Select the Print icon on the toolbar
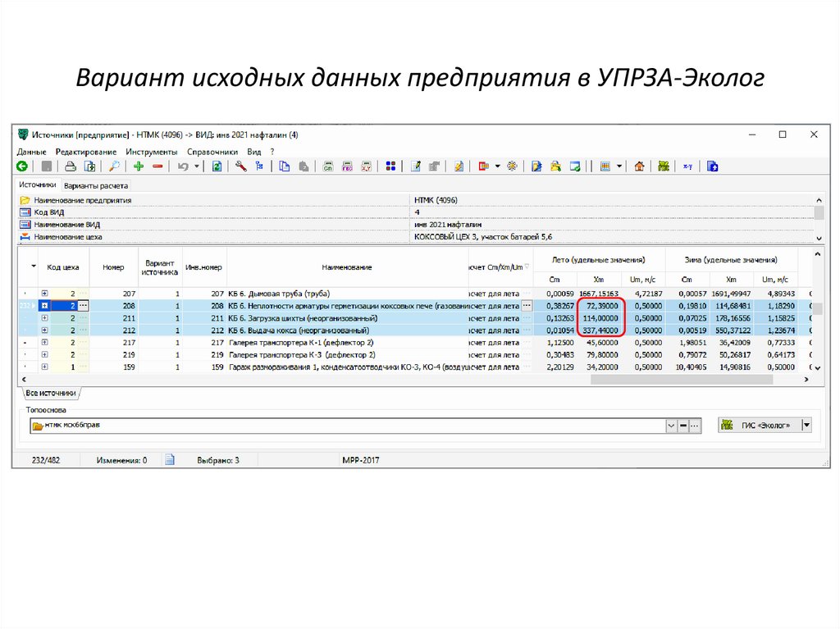 [x=70, y=166]
